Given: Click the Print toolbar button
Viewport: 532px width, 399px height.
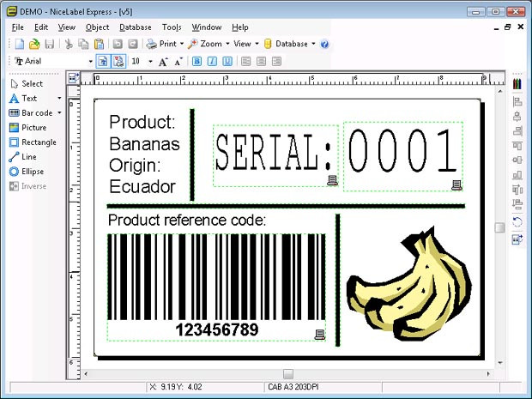Looking at the screenshot, I should pos(161,44).
